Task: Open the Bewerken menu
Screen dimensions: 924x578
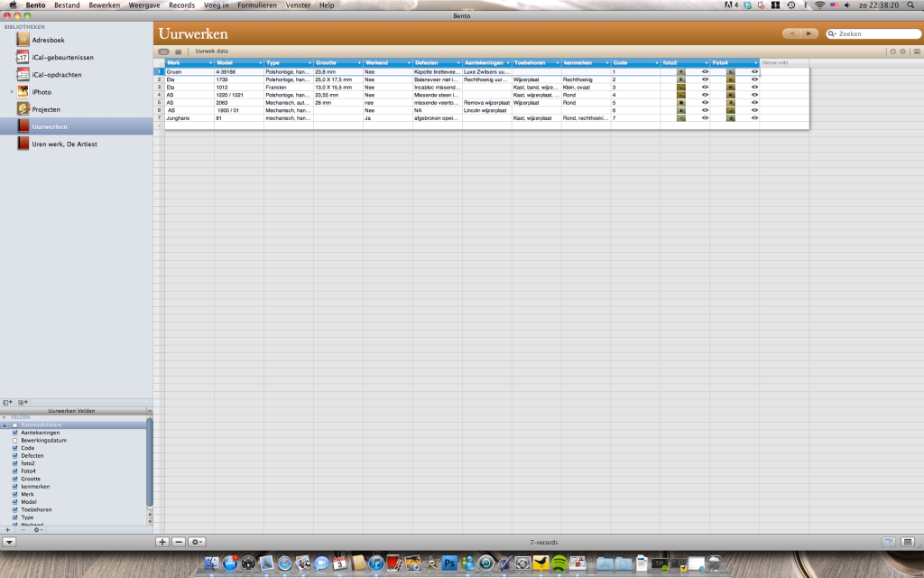Action: [x=105, y=5]
